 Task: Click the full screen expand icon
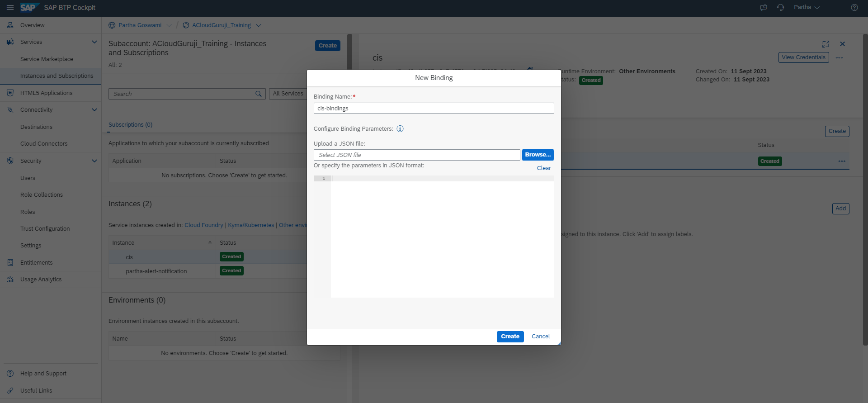pyautogui.click(x=826, y=44)
